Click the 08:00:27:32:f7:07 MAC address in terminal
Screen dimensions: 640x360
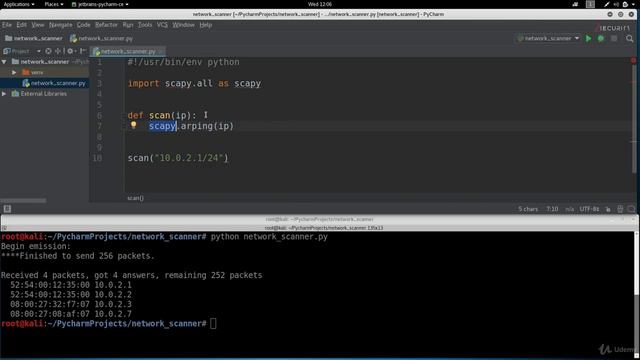pyautogui.click(x=50, y=304)
